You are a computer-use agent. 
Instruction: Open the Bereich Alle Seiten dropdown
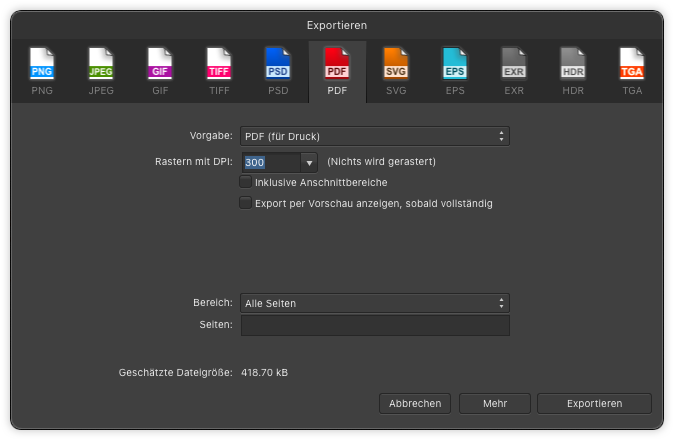[x=375, y=303]
